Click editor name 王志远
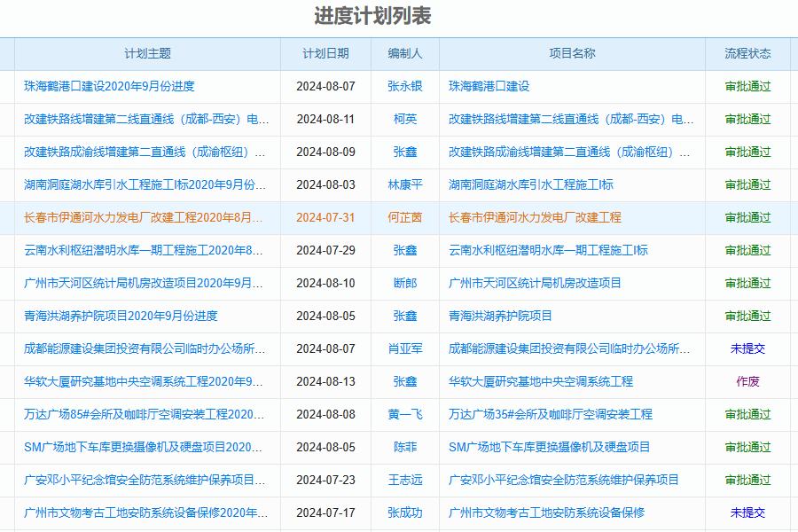This screenshot has width=798, height=532. point(405,480)
